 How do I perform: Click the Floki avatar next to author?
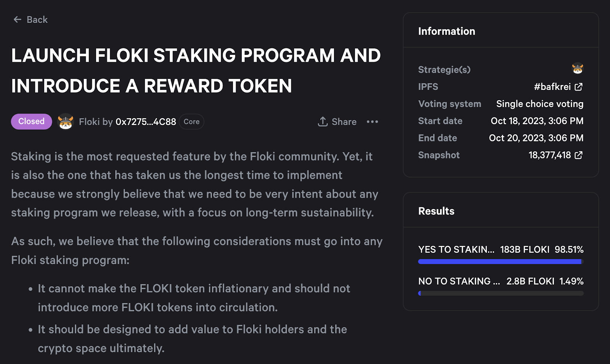click(66, 122)
